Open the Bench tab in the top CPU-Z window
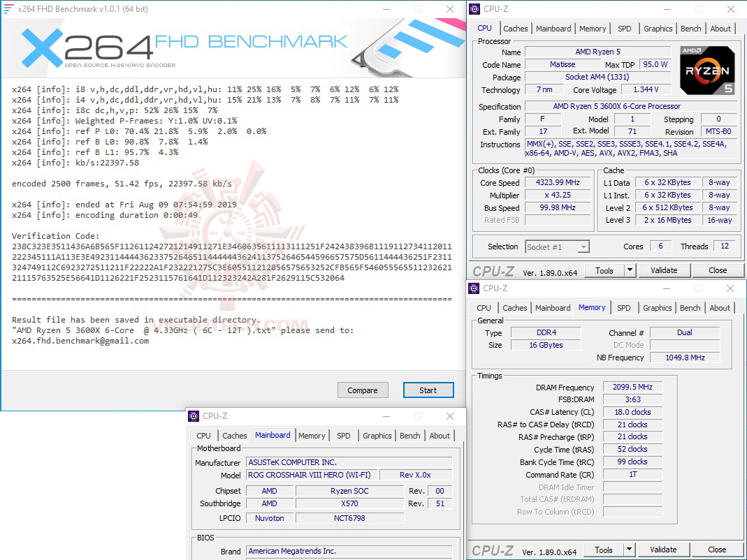 coord(690,28)
